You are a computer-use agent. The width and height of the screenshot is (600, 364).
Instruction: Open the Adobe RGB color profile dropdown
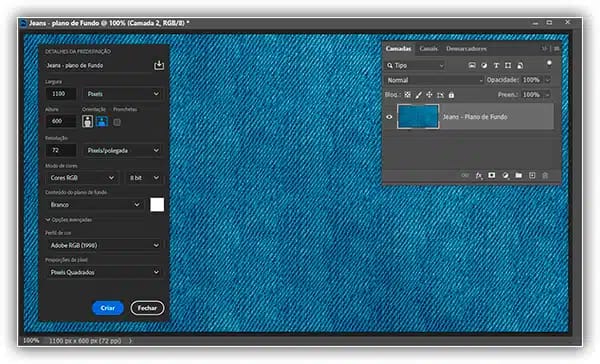point(104,245)
